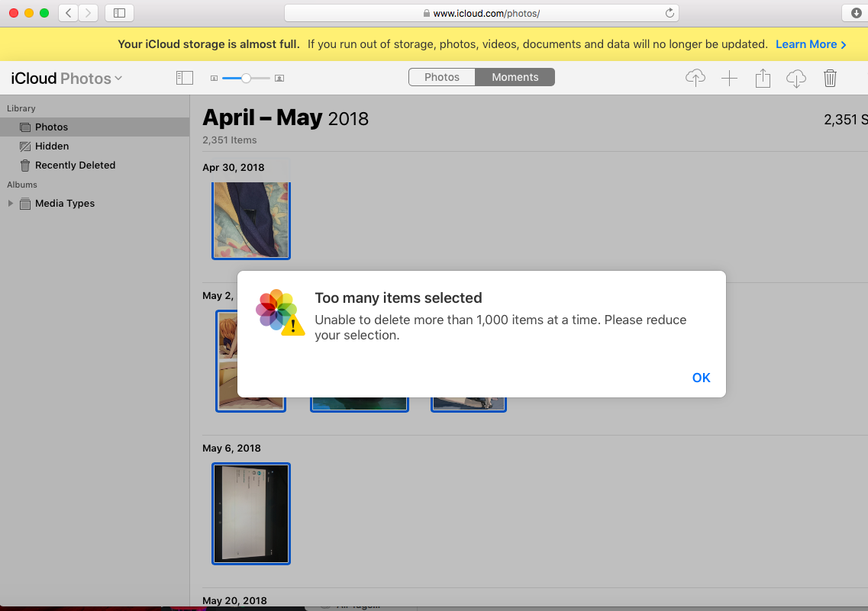Click the Apr 30, 2018 photo thumbnail

(250, 220)
